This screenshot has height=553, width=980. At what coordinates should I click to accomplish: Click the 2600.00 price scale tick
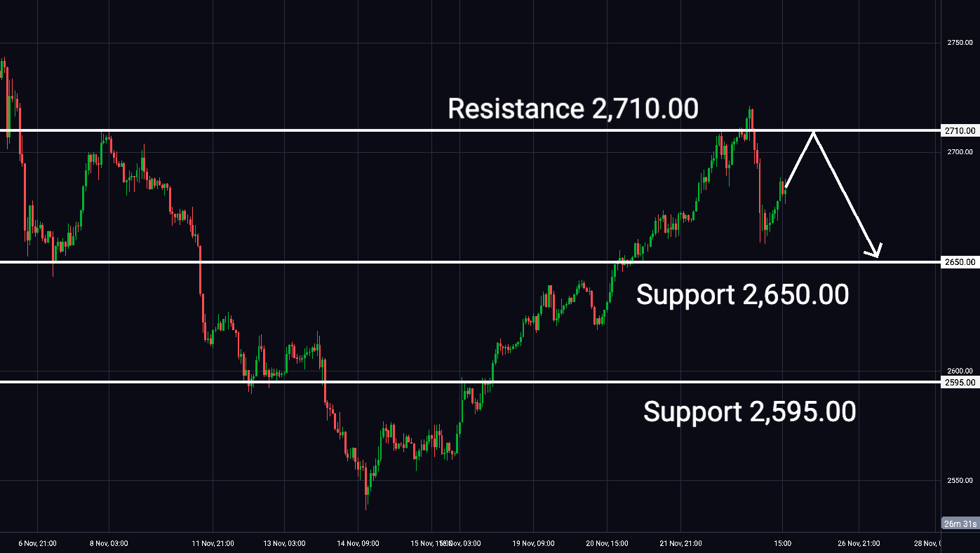(960, 371)
